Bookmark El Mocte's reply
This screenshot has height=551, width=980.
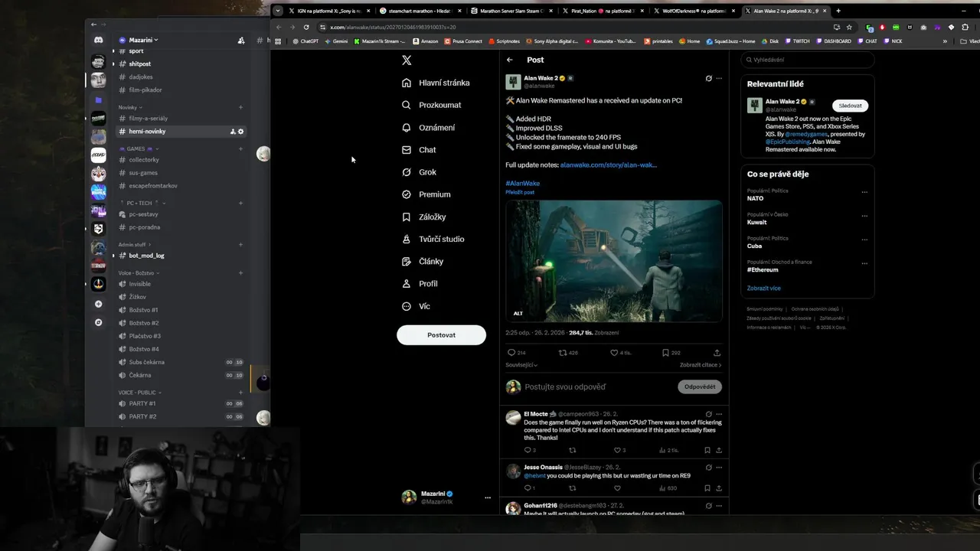click(707, 450)
